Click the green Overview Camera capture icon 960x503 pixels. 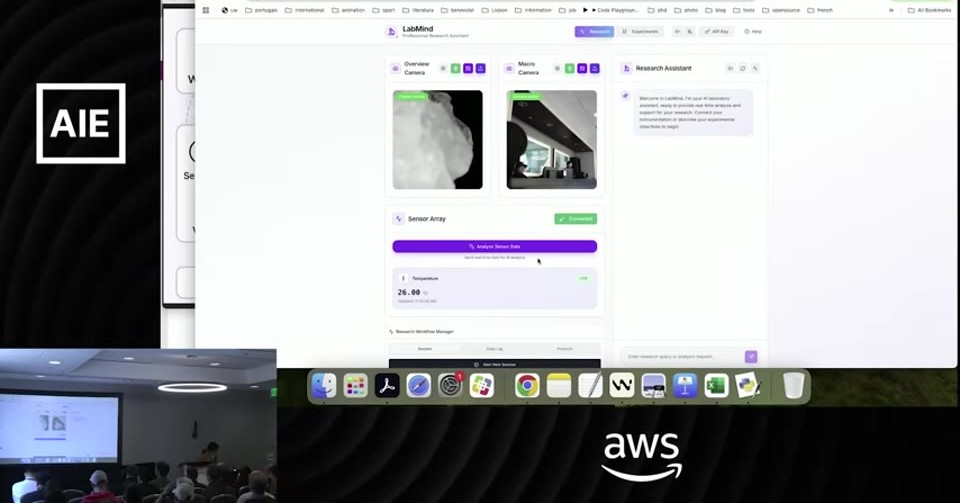click(x=456, y=69)
